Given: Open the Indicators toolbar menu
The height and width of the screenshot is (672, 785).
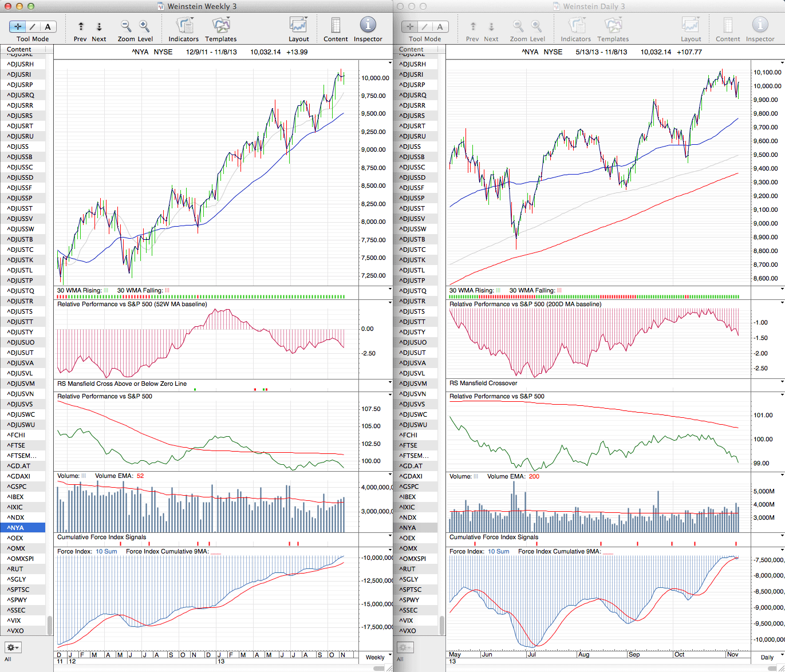Looking at the screenshot, I should click(184, 26).
